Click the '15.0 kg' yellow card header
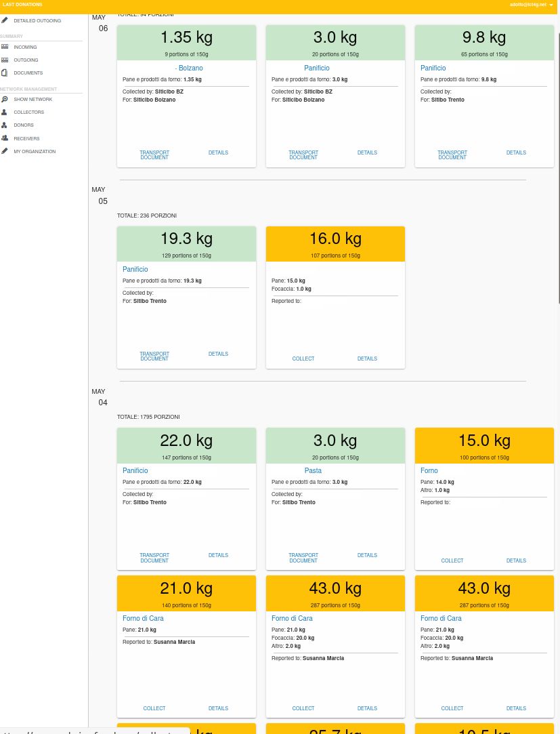560x734 pixels. pyautogui.click(x=484, y=446)
